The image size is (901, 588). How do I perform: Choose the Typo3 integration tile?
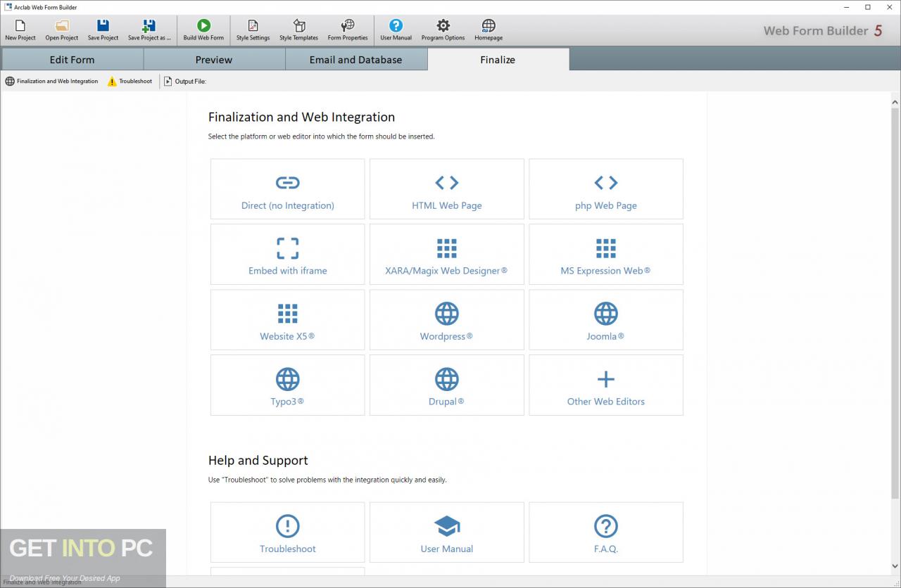288,385
